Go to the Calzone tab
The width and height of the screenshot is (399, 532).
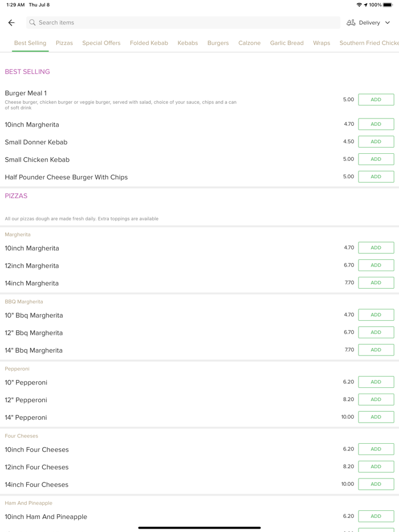249,43
